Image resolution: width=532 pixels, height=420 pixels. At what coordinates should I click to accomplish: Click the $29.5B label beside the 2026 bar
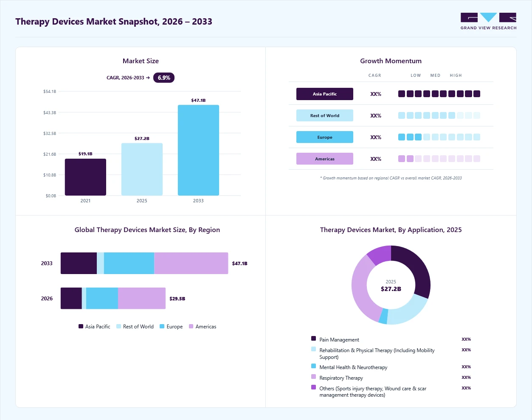click(177, 299)
